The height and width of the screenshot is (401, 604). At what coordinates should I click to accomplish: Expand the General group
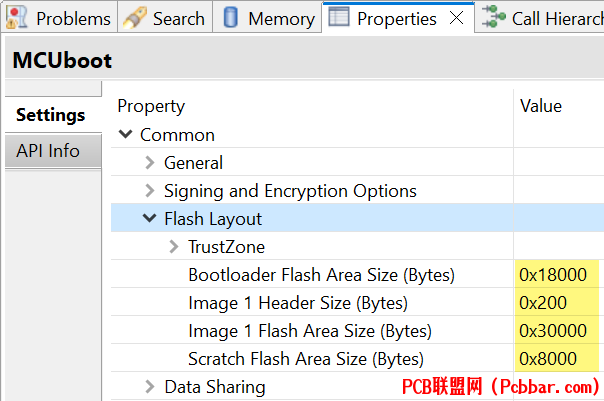click(150, 163)
